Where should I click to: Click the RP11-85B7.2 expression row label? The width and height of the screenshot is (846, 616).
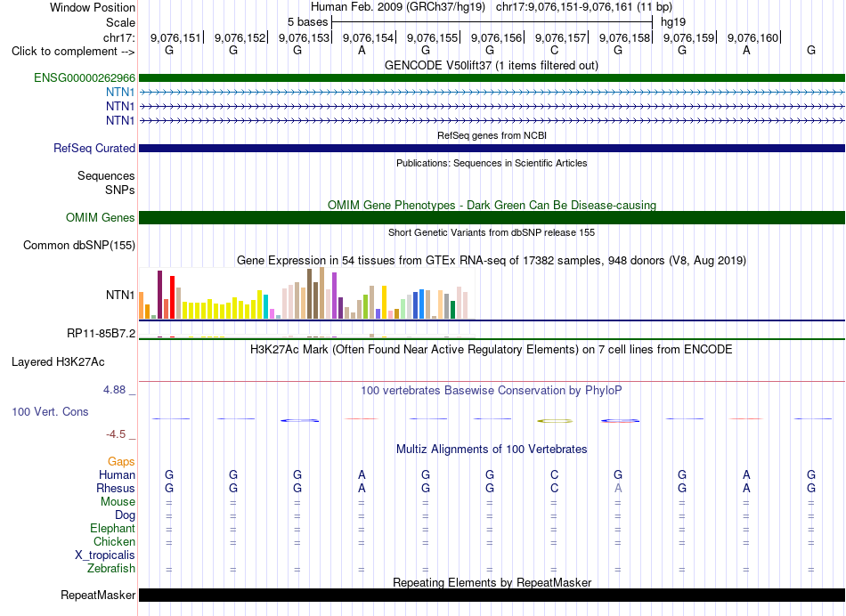click(x=101, y=333)
